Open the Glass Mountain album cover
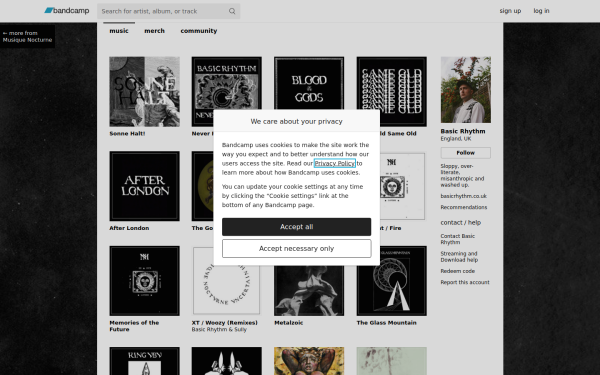Screen dimensions: 600x375 pyautogui.click(x=391, y=290)
